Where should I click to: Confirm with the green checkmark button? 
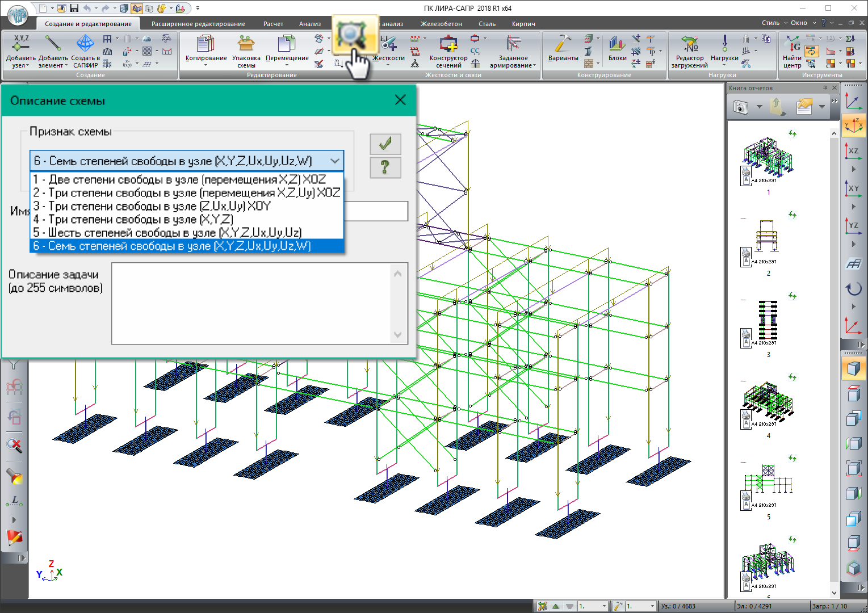tap(385, 144)
